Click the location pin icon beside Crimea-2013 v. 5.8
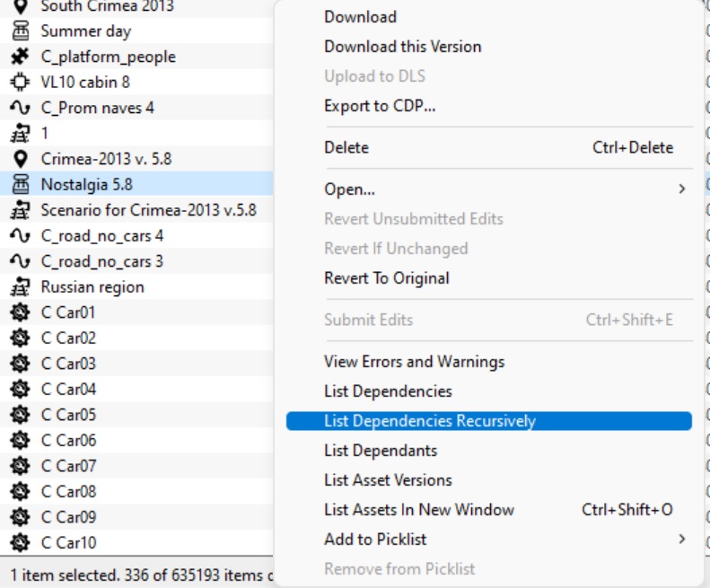 coord(20,159)
